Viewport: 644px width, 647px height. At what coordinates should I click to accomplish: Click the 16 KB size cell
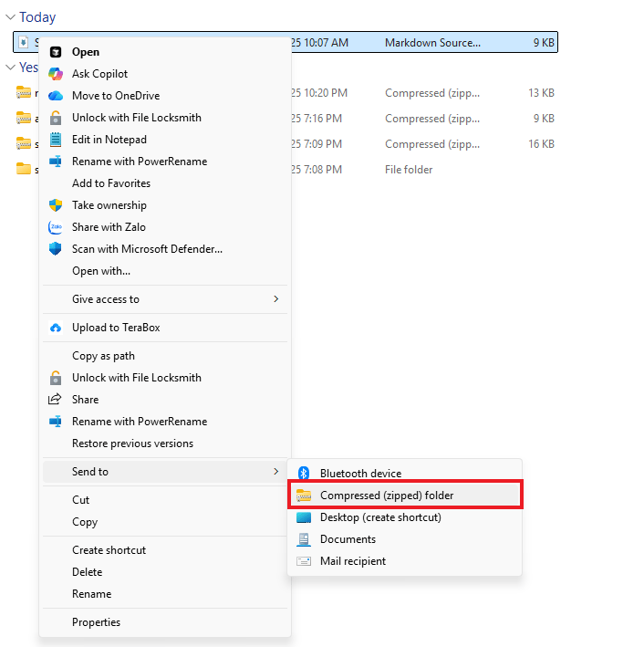[541, 144]
